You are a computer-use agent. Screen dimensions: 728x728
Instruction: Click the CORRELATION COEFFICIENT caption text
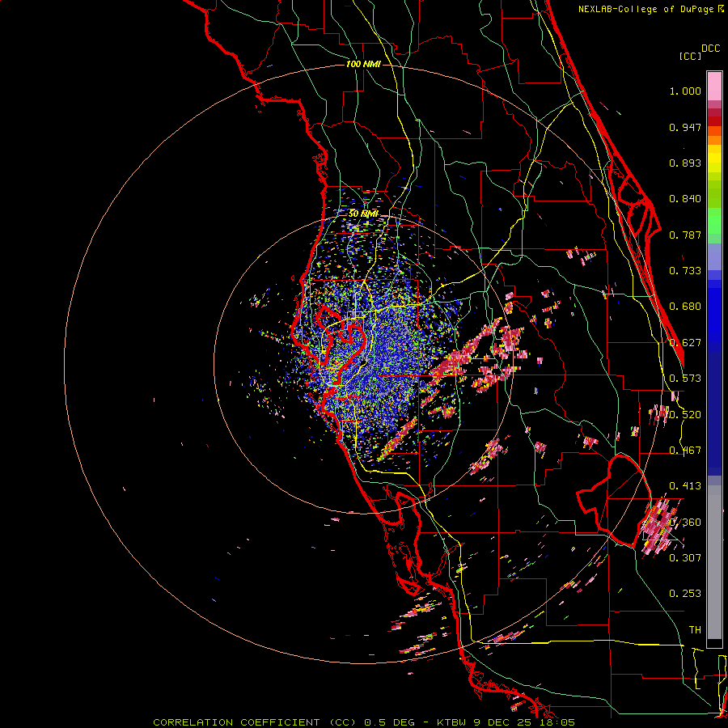pyautogui.click(x=236, y=722)
